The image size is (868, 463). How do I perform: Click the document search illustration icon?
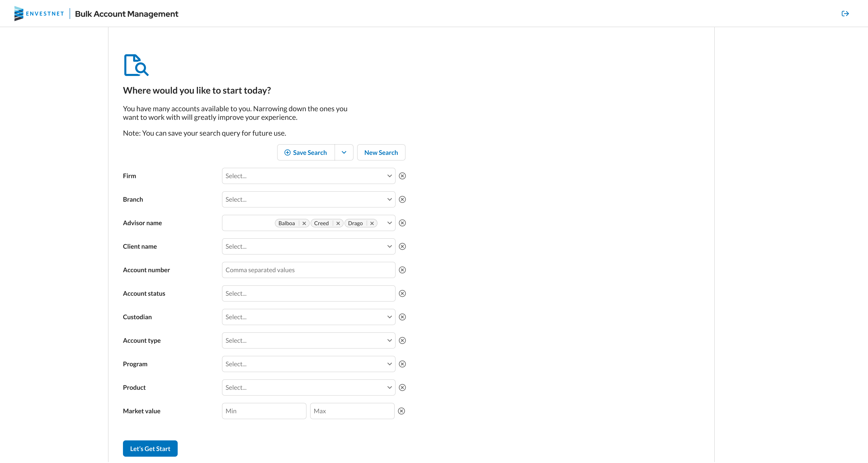pos(136,65)
